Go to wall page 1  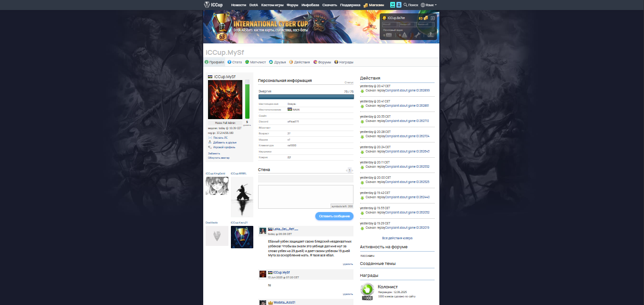[350, 170]
